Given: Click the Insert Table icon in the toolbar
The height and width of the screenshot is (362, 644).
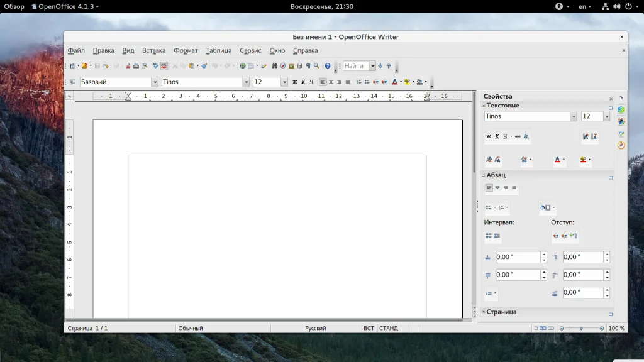Looking at the screenshot, I should (x=250, y=66).
